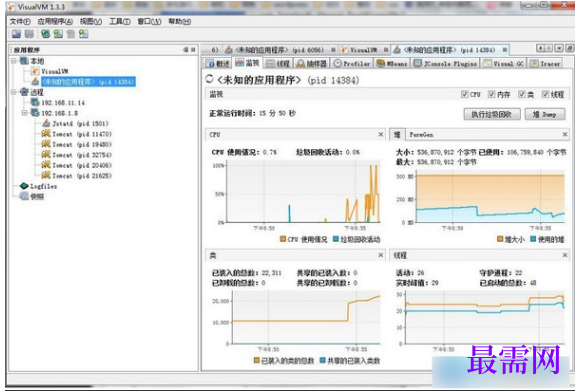Image resolution: width=579 pixels, height=391 pixels.
Task: Click the Add Application Snapshot toolbar icon
Action: click(x=84, y=34)
